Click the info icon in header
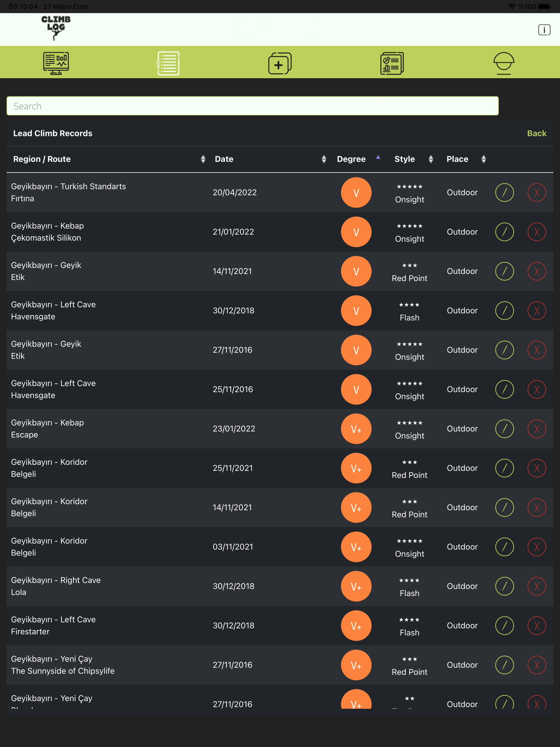Image resolution: width=560 pixels, height=747 pixels. point(544,30)
